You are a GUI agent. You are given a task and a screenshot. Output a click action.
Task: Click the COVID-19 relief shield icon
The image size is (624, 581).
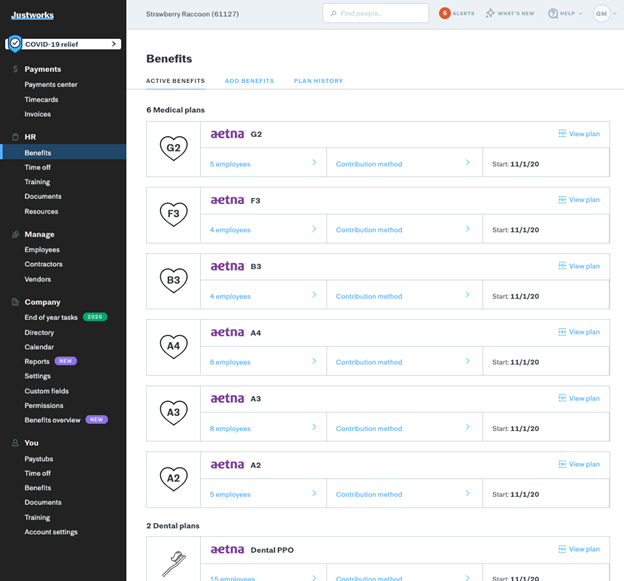[15, 44]
